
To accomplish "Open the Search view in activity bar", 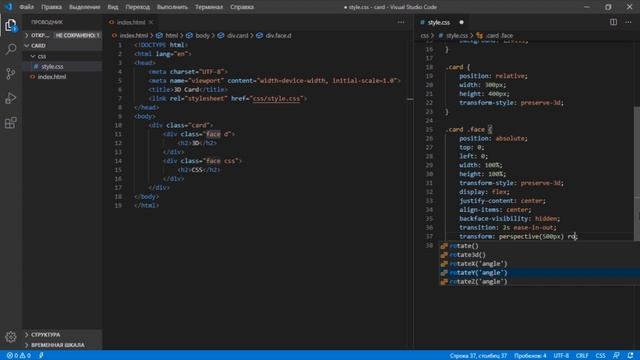I will click(x=11, y=49).
